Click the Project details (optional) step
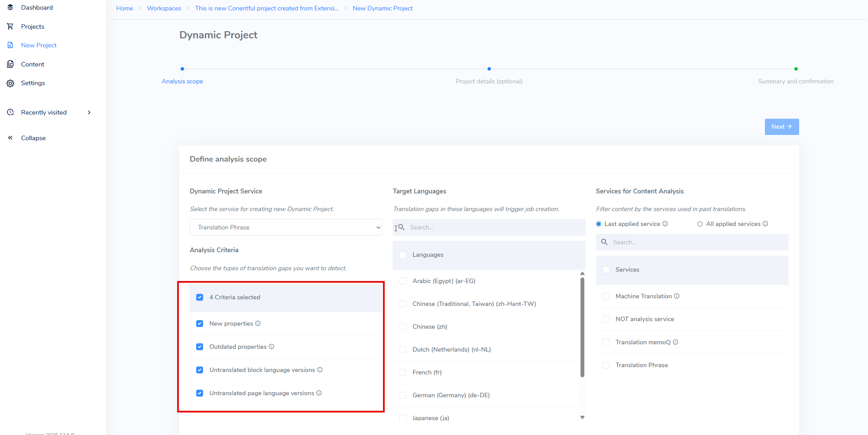Image resolution: width=868 pixels, height=435 pixels. pyautogui.click(x=489, y=81)
